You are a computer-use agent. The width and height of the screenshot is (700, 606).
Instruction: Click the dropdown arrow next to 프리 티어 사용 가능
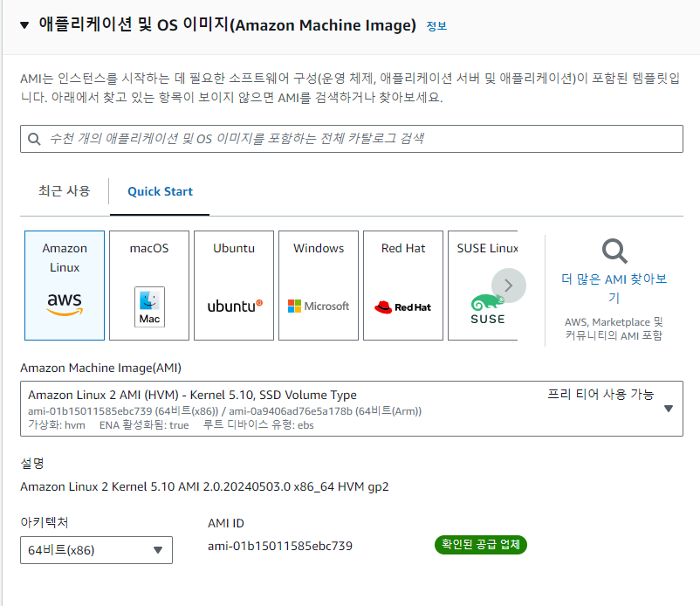pos(669,409)
